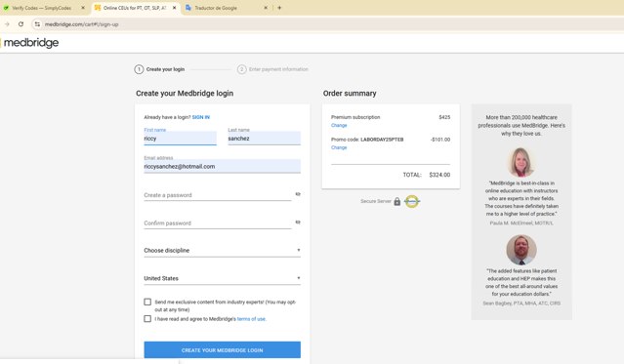The height and width of the screenshot is (364, 624).
Task: Show password in Create a password field
Action: click(x=298, y=194)
